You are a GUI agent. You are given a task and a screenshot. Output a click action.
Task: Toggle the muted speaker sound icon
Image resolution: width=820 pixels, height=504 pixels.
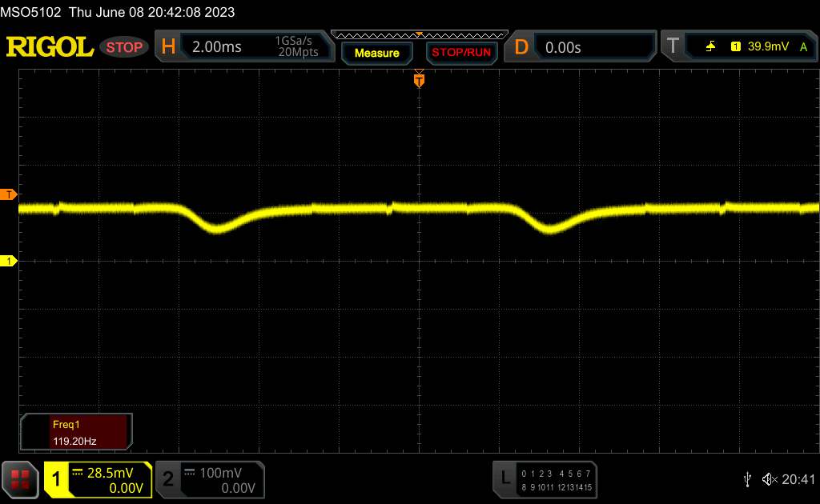770,479
